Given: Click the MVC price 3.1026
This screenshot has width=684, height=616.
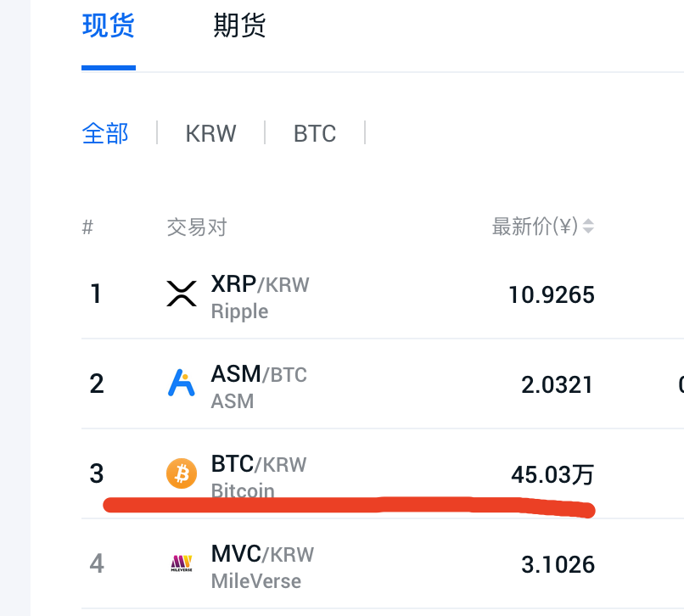Looking at the screenshot, I should [x=558, y=564].
